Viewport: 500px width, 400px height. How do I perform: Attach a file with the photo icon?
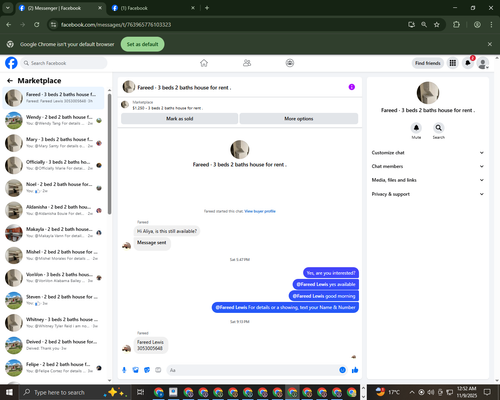coord(136,370)
